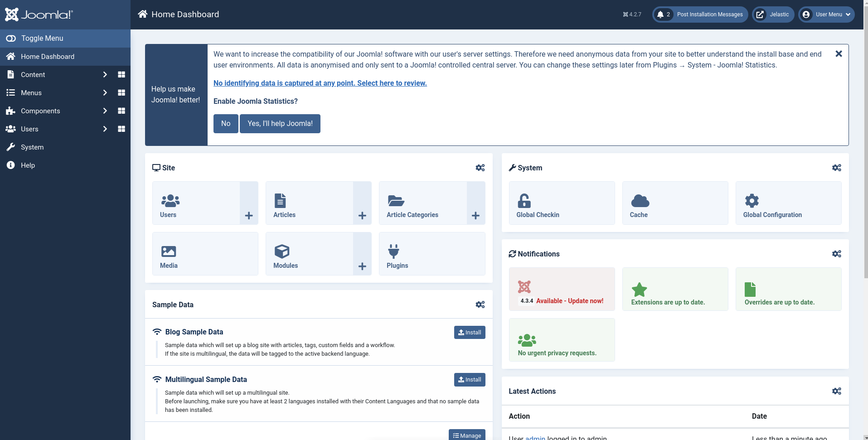Click the Cache cloud tile

675,203
